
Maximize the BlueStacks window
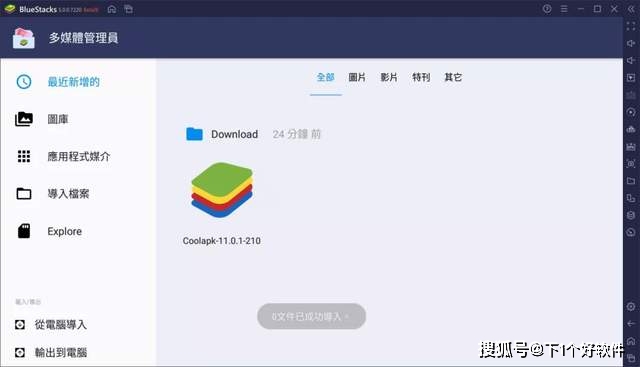598,9
